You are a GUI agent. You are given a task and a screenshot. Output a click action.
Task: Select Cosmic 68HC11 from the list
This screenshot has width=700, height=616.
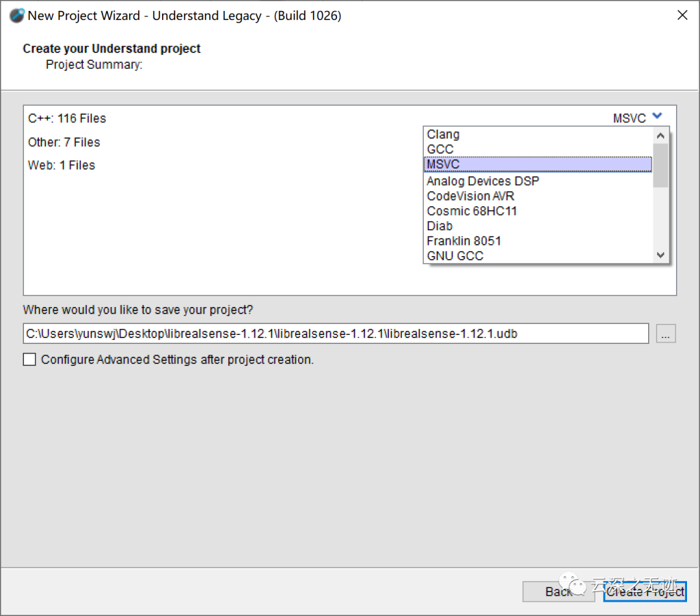(x=472, y=211)
